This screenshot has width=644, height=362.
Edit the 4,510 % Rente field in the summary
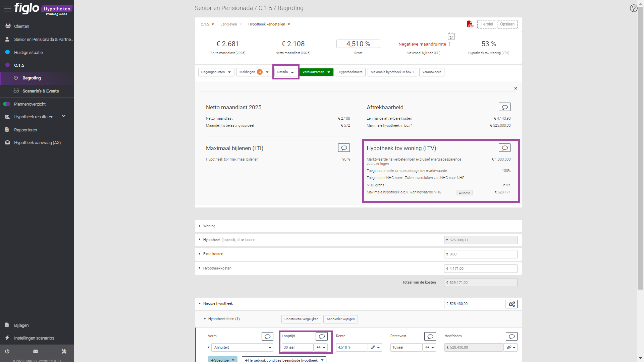[358, 44]
